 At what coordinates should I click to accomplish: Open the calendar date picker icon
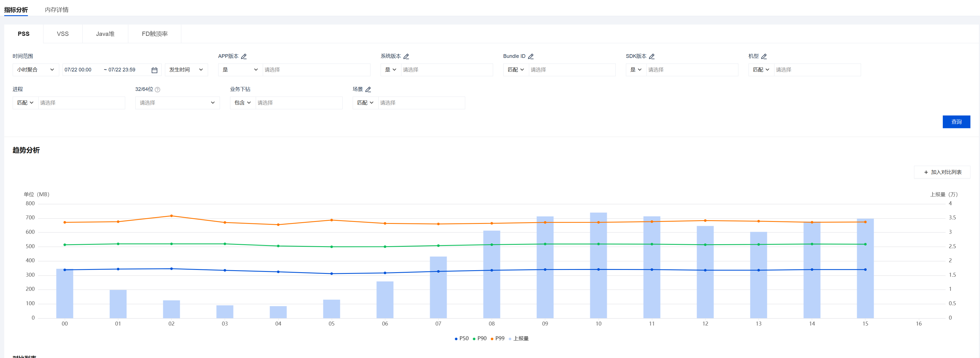[x=154, y=70]
